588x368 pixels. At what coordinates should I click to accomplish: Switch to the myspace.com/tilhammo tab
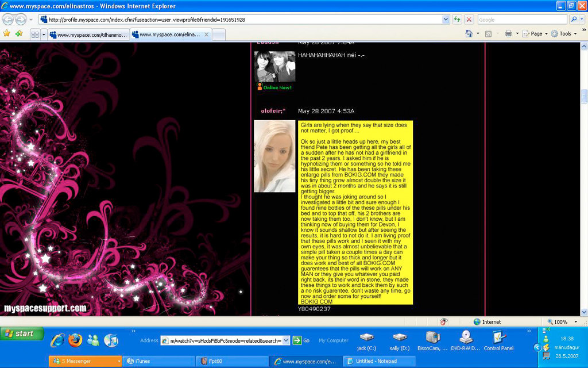tap(88, 34)
